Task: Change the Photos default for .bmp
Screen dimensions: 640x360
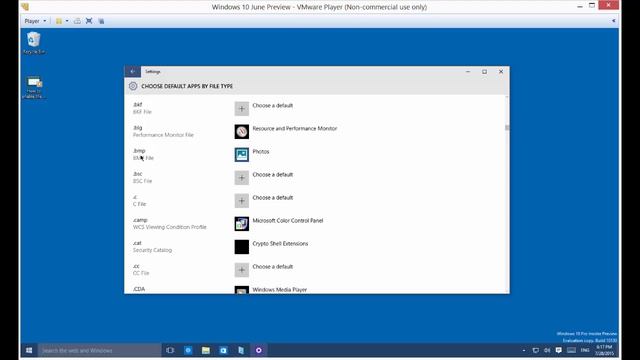Action: pyautogui.click(x=242, y=155)
